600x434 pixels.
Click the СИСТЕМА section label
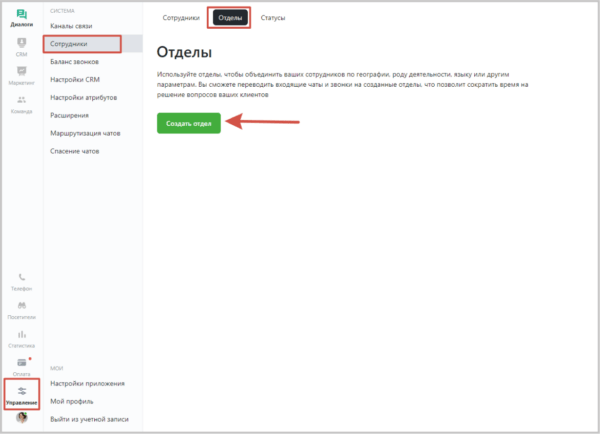click(62, 11)
